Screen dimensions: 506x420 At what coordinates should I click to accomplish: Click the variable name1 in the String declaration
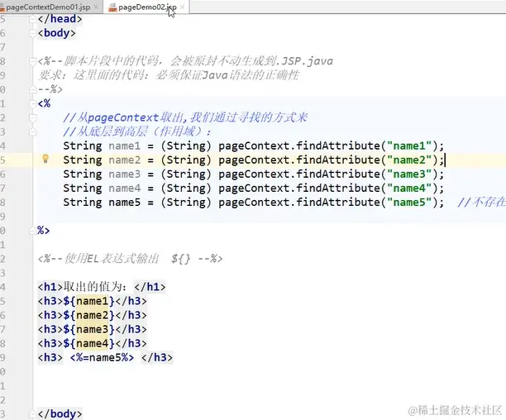(125, 146)
